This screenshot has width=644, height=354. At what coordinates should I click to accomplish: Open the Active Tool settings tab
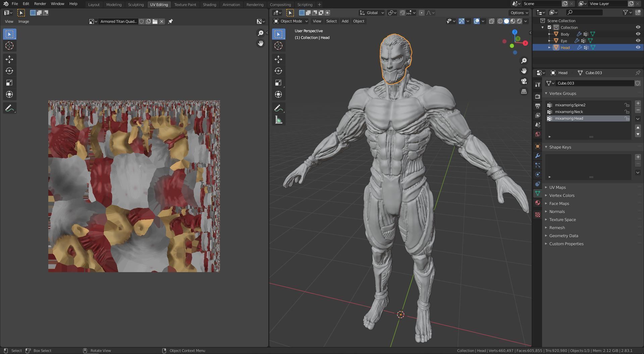(538, 85)
